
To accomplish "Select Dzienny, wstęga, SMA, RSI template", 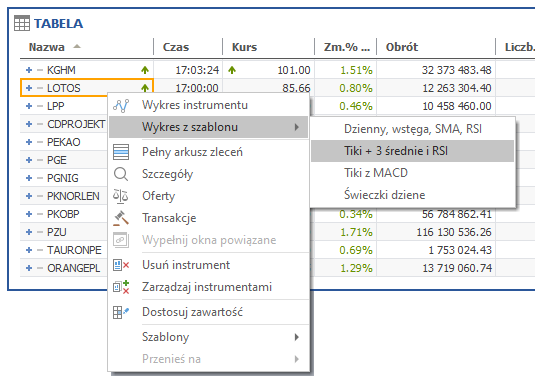I will (412, 129).
